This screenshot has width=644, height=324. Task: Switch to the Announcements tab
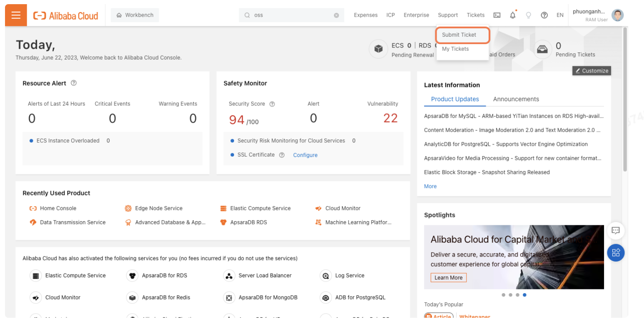pyautogui.click(x=516, y=99)
